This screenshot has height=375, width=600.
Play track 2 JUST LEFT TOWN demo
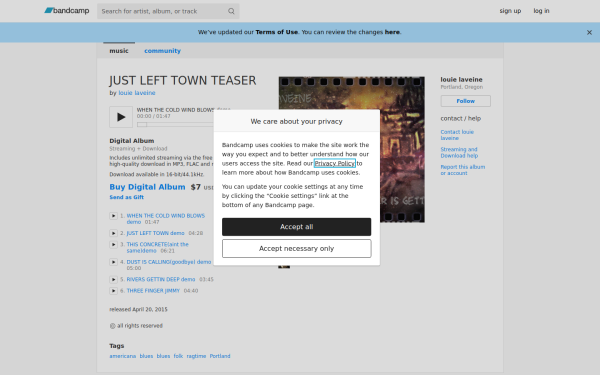tap(113, 233)
